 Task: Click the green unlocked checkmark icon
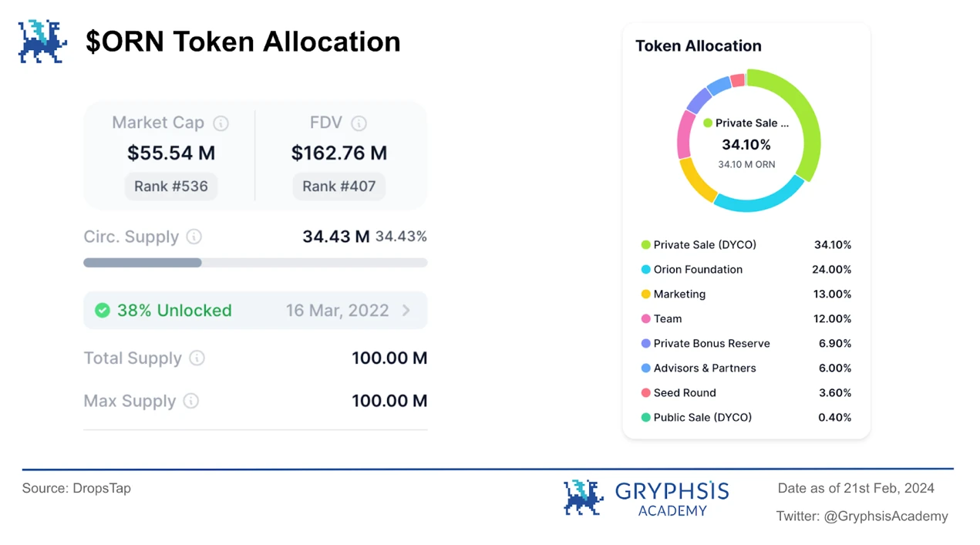(x=102, y=311)
